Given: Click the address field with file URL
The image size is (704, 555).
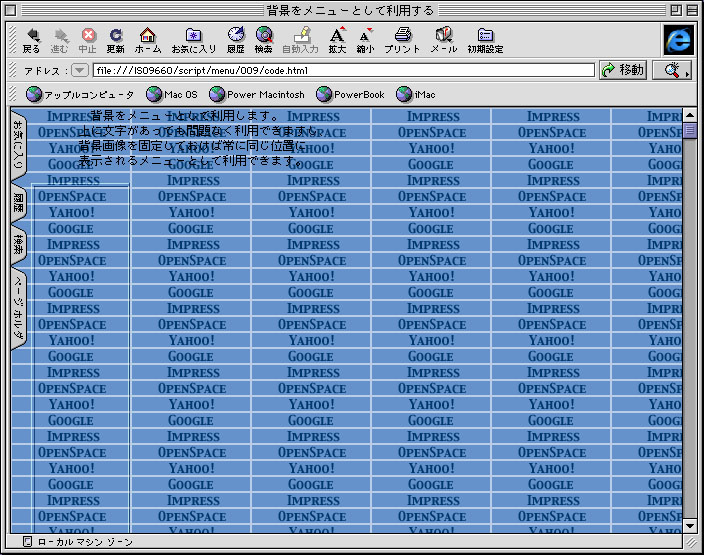Looking at the screenshot, I should 343,70.
